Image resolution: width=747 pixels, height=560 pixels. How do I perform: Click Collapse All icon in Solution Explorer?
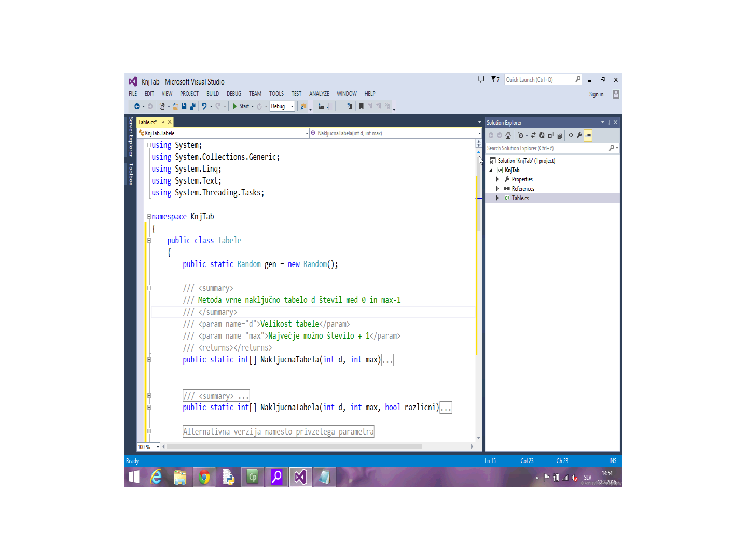[x=550, y=135]
